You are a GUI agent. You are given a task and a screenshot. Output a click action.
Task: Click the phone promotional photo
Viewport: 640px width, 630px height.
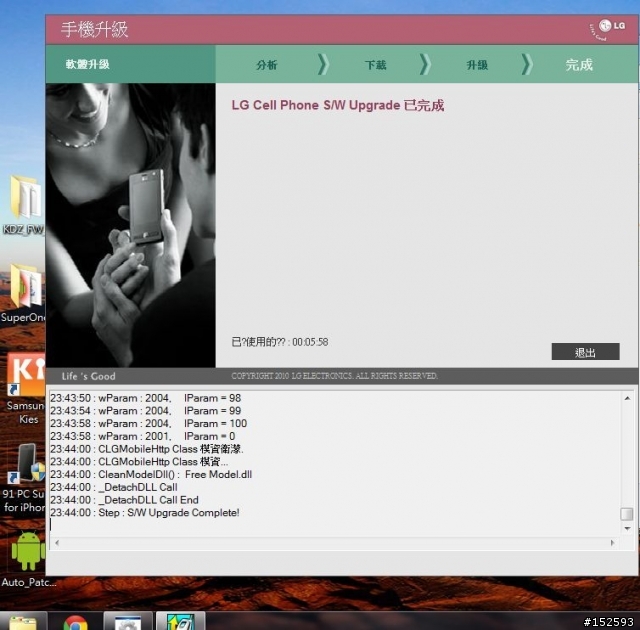click(131, 225)
